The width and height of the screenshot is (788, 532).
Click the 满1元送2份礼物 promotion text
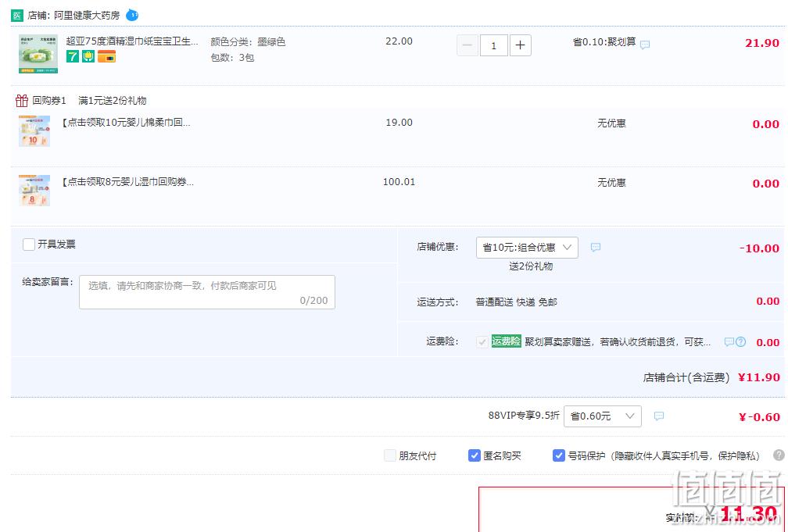tap(112, 101)
